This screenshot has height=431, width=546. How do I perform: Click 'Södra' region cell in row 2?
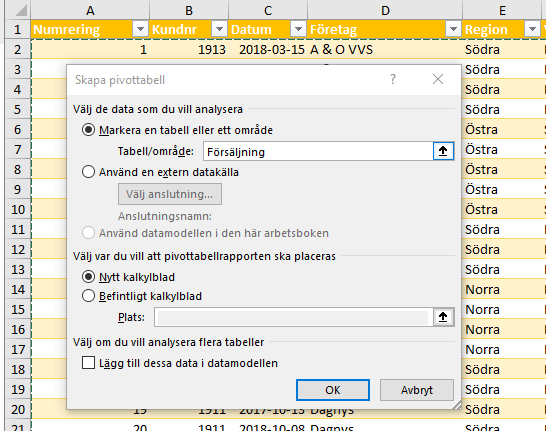502,49
